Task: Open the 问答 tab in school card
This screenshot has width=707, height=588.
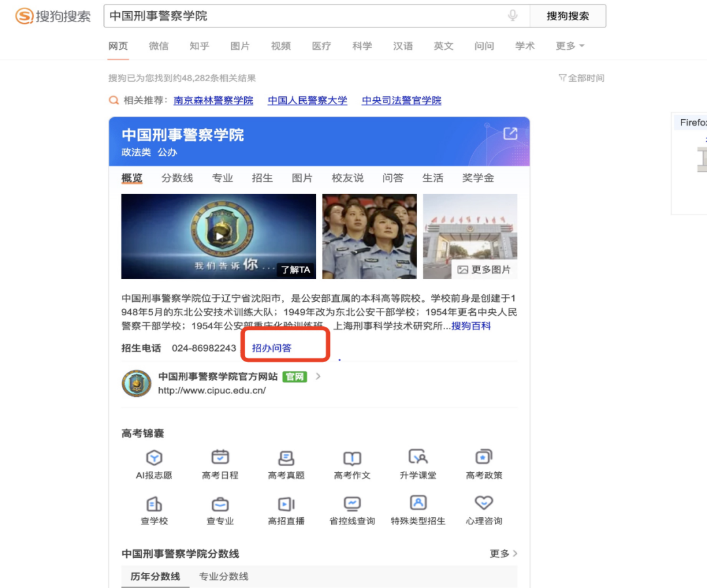Action: tap(393, 178)
